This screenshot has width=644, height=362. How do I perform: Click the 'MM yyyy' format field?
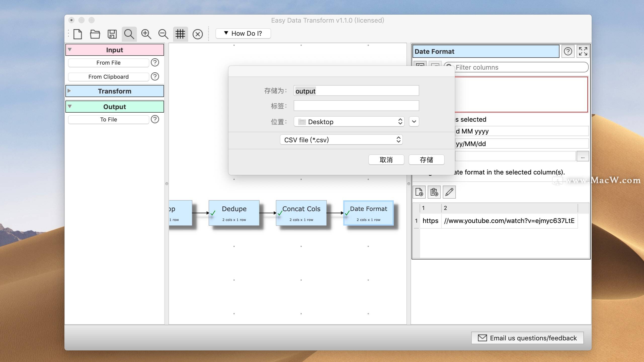(x=522, y=131)
